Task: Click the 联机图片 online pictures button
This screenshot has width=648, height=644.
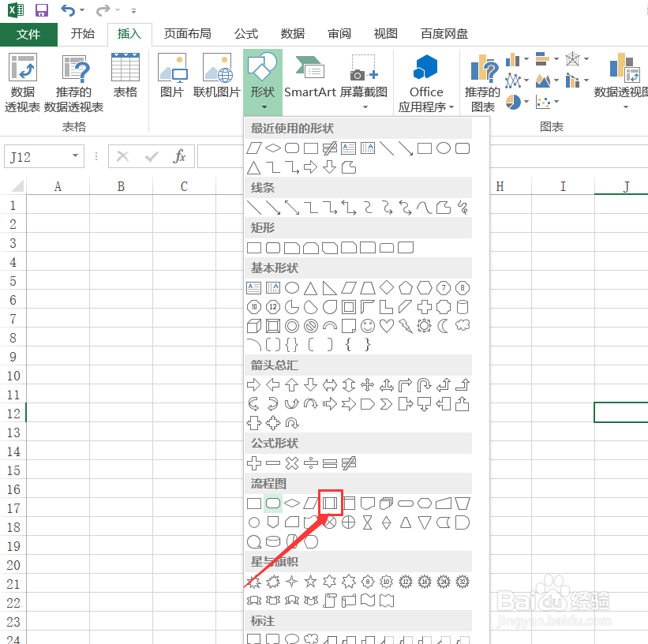Action: [x=217, y=76]
